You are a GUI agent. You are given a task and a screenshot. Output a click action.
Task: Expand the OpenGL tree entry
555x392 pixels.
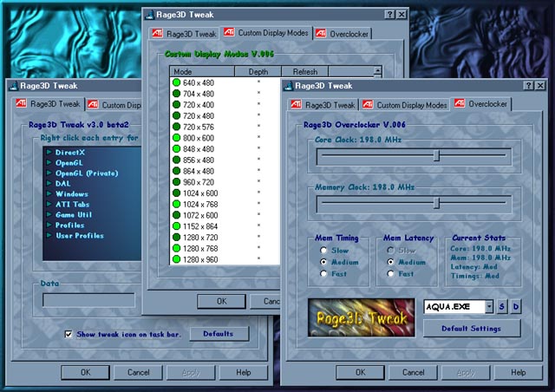[49, 162]
